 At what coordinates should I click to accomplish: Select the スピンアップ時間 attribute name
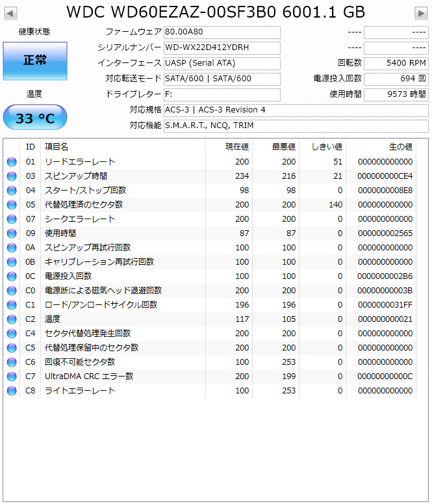tap(76, 176)
